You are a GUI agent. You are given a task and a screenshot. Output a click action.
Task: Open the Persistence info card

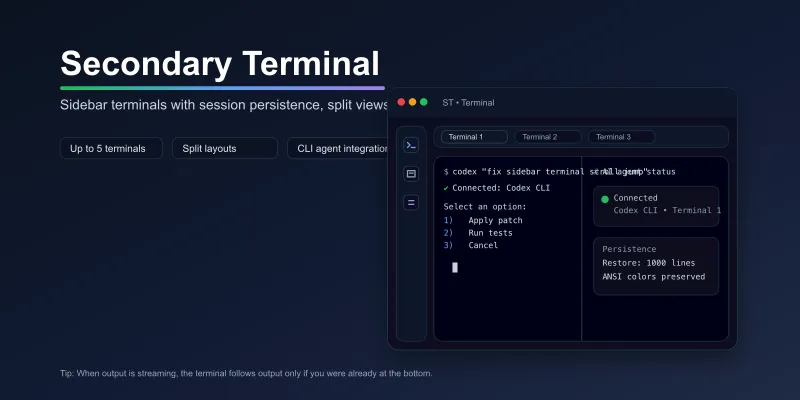click(x=656, y=266)
